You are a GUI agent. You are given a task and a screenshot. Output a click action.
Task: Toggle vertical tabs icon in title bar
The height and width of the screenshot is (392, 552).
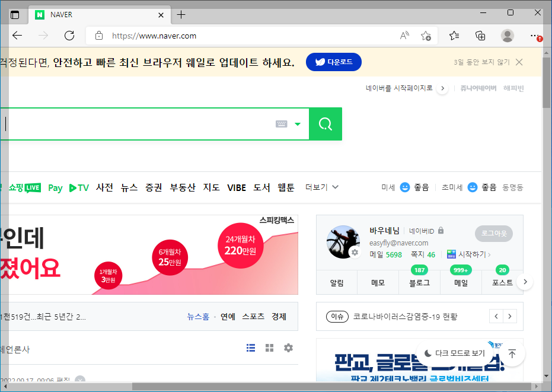tap(15, 15)
